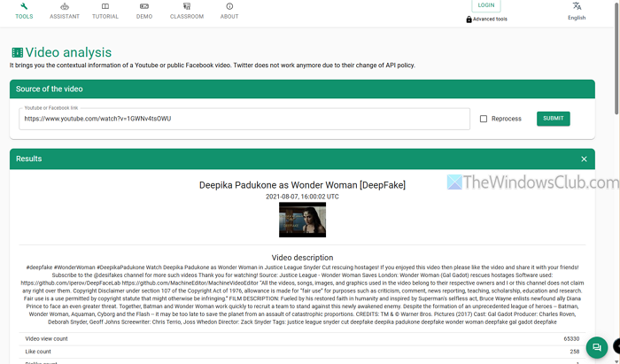Click the 'Video view count' row label
This screenshot has width=620, height=364.
click(x=46, y=338)
